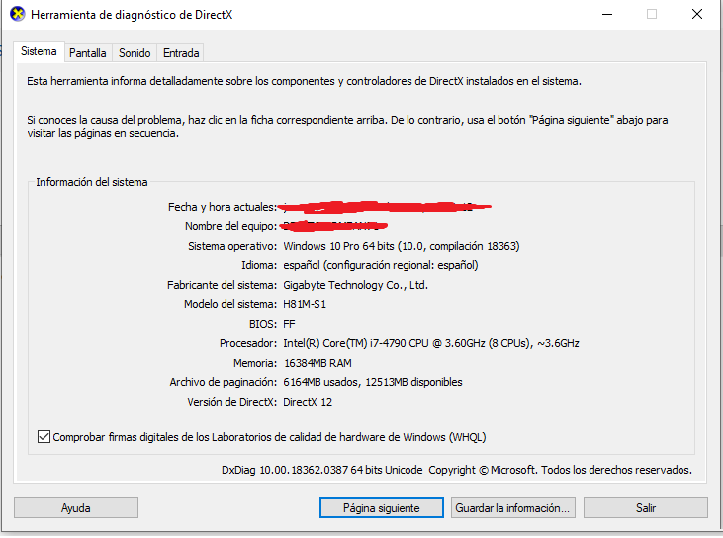Click the 'Versión de DirectX:' label
Viewport: 723px width, 538px height.
(232, 402)
